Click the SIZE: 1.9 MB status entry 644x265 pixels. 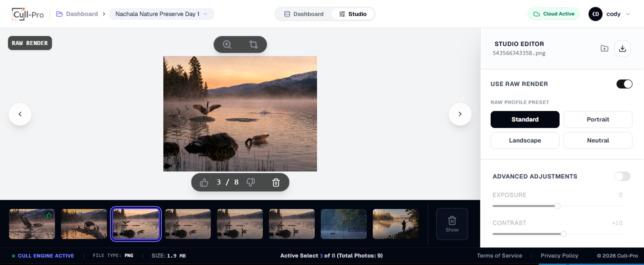[169, 256]
